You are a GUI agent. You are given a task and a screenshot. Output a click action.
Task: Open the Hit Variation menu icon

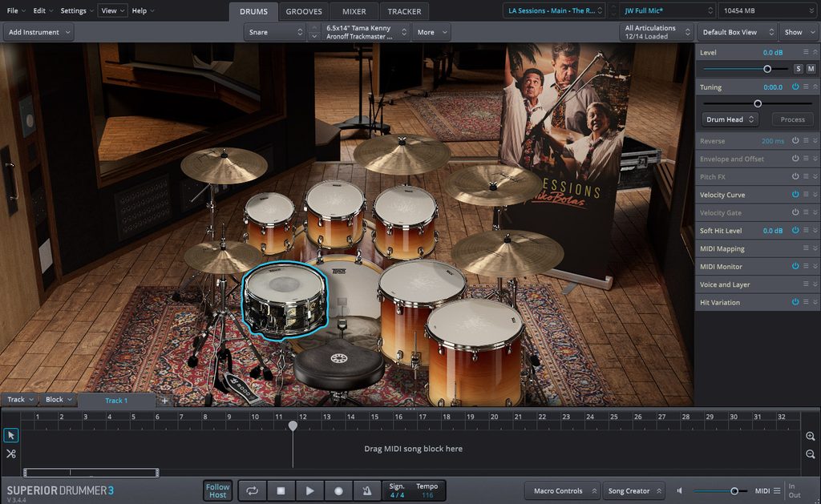806,302
